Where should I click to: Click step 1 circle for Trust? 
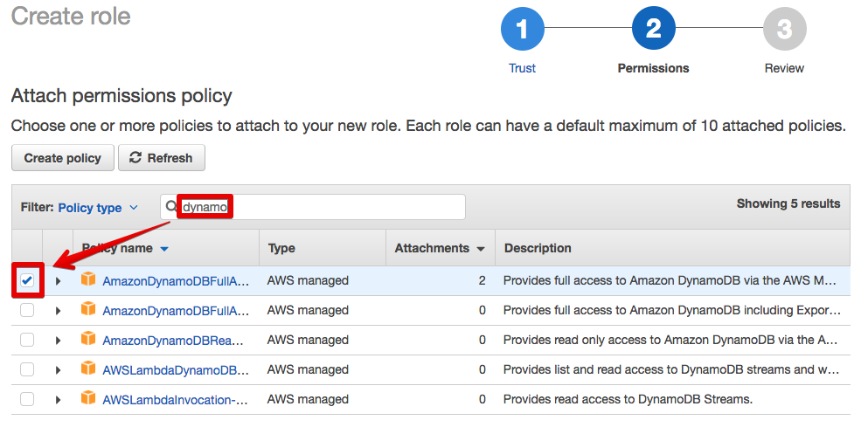point(522,28)
